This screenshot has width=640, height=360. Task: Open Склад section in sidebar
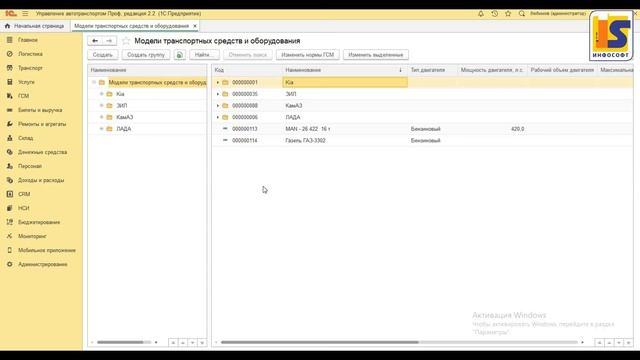25,138
